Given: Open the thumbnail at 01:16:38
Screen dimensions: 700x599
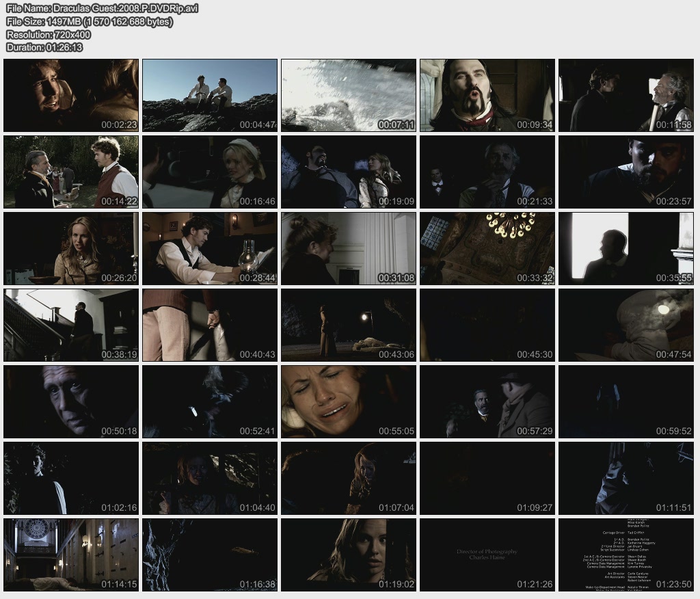Looking at the screenshot, I should (210, 555).
